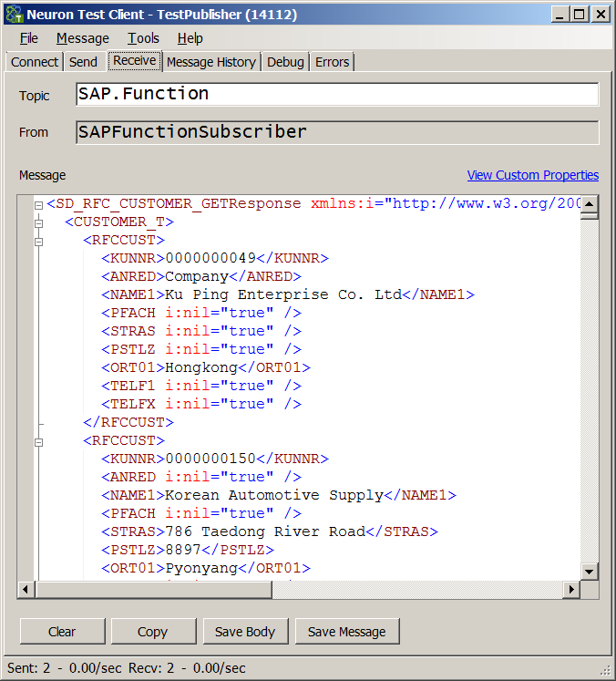Viewport: 616px width, 681px height.
Task: Click the Recv: 2 status bar text
Action: click(151, 668)
